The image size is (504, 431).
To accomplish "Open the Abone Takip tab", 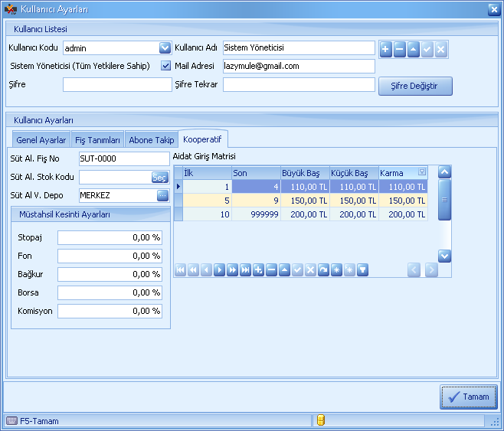I will pyautogui.click(x=152, y=140).
